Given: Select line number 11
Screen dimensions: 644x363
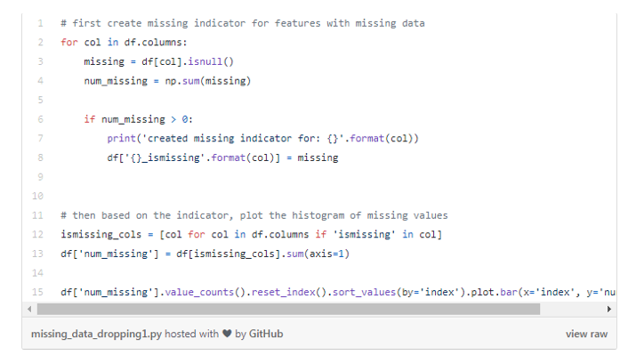Looking at the screenshot, I should tap(39, 215).
